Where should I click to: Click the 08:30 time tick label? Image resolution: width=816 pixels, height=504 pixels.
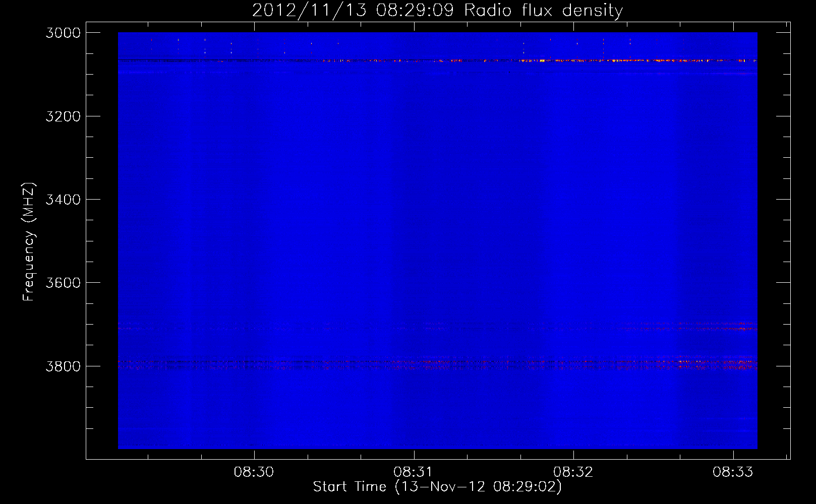point(254,472)
